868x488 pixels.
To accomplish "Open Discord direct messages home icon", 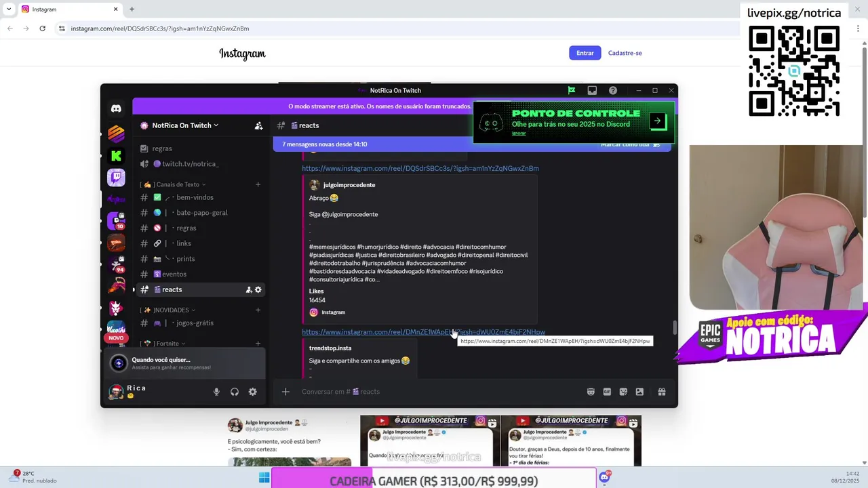I will tap(116, 108).
